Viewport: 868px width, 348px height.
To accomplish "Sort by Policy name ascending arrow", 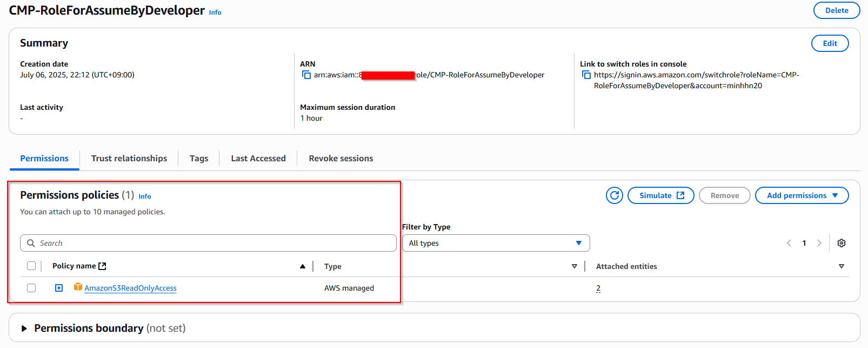I will 303,266.
